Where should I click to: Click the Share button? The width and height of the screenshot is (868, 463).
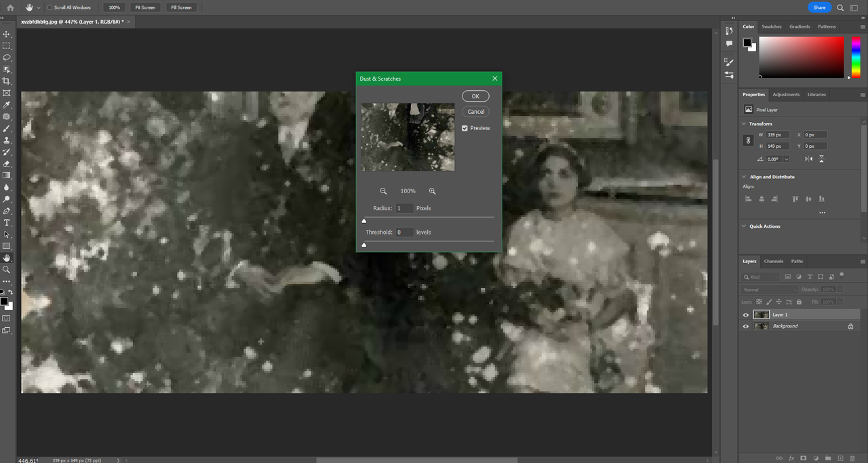[820, 7]
